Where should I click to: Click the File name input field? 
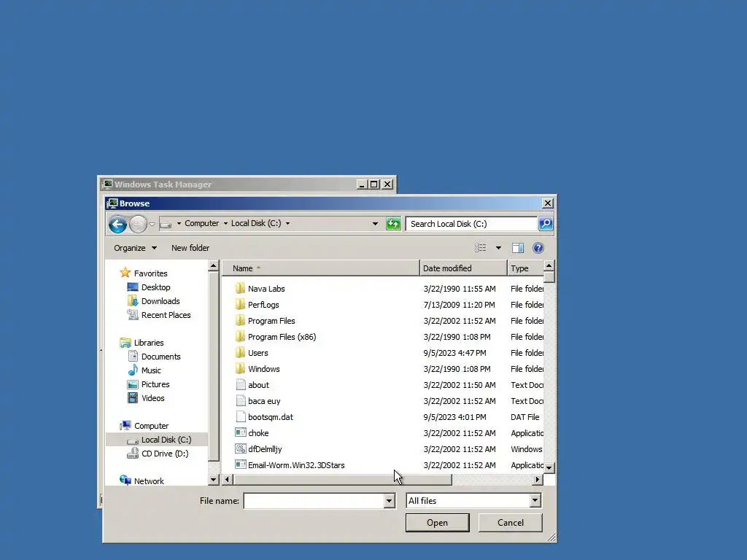(x=314, y=500)
